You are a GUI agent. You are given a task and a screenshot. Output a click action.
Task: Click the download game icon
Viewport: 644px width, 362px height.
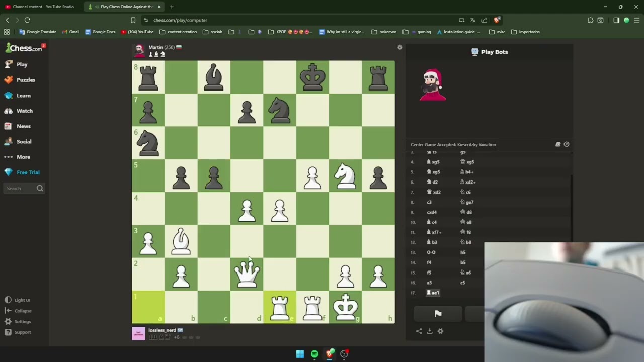429,331
